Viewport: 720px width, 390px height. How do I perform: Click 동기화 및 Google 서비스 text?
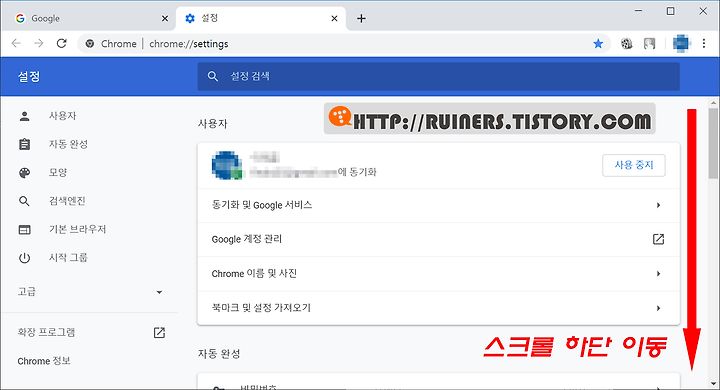(262, 205)
